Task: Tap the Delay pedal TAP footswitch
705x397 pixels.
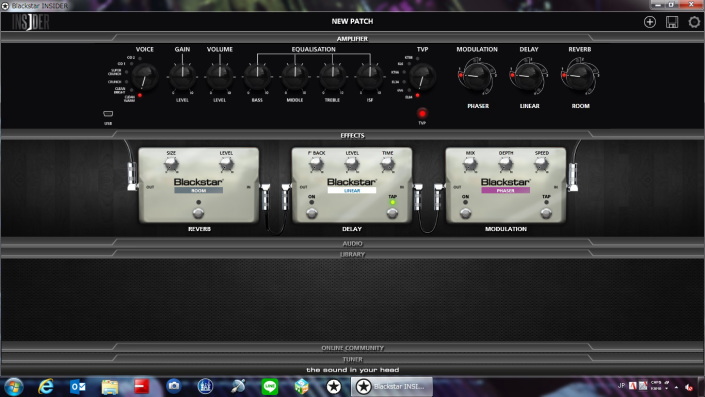Action: pos(392,214)
